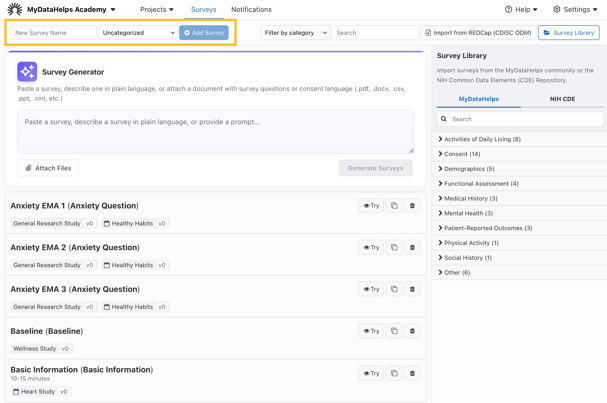Open the Baseline (Baseline) survey
This screenshot has width=607, height=403.
[47, 331]
